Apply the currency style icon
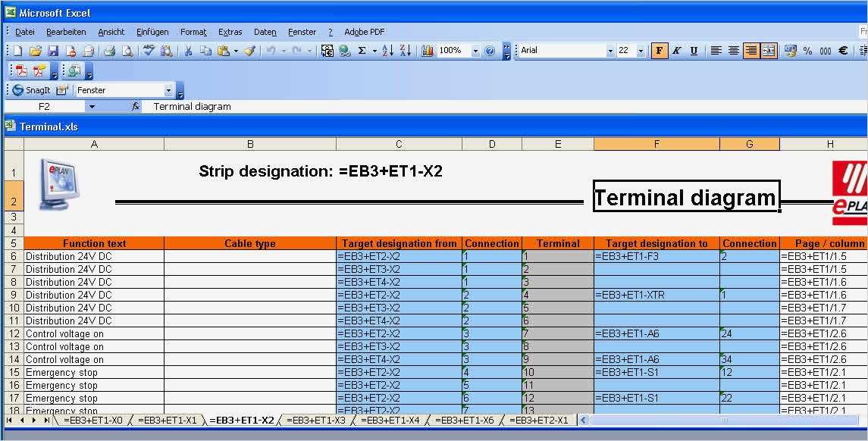 click(x=790, y=51)
